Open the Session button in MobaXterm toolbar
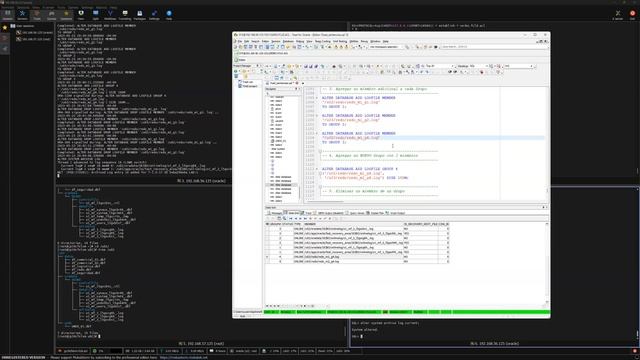 tap(7, 15)
